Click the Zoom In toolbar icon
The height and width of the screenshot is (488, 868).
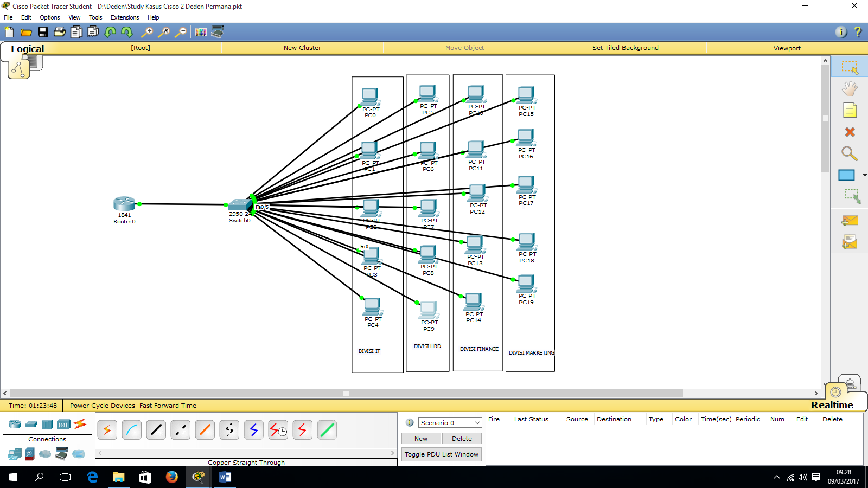click(146, 32)
